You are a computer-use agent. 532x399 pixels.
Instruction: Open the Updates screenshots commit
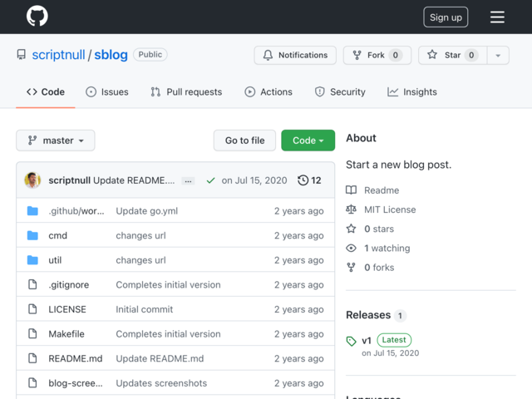click(x=161, y=383)
